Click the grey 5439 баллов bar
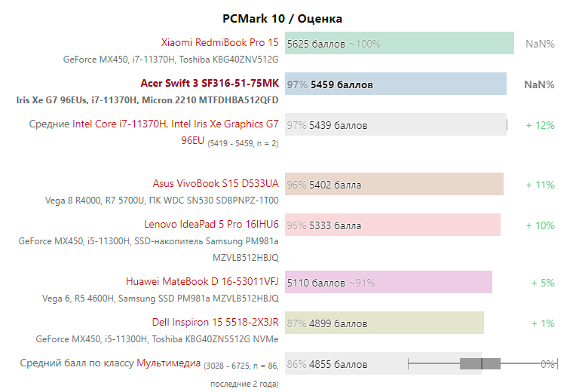This screenshot has height=392, width=576. click(396, 125)
